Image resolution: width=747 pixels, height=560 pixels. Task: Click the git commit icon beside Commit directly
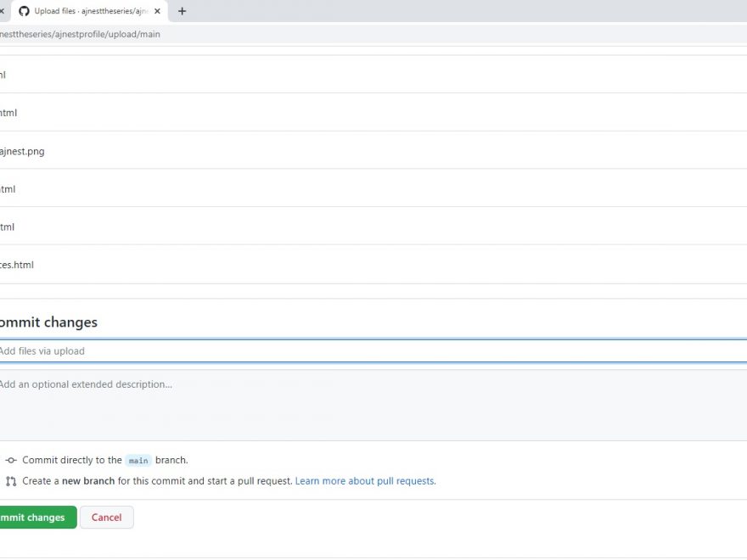(x=11, y=461)
